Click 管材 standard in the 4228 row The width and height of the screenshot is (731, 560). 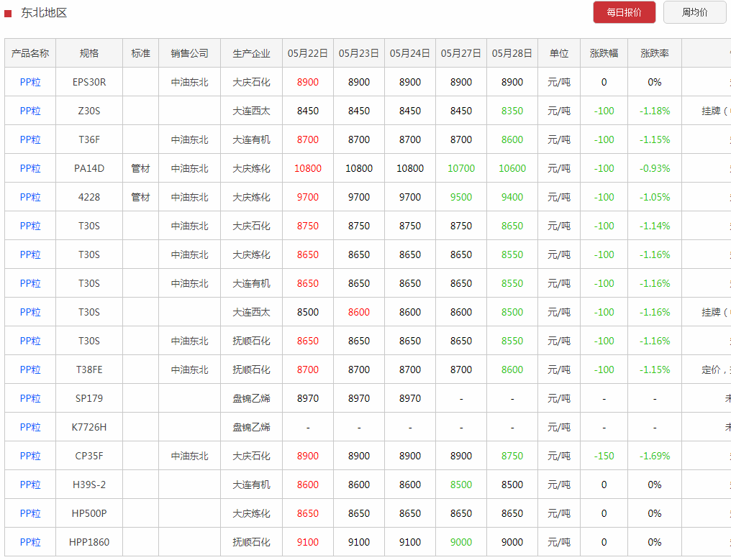140,197
